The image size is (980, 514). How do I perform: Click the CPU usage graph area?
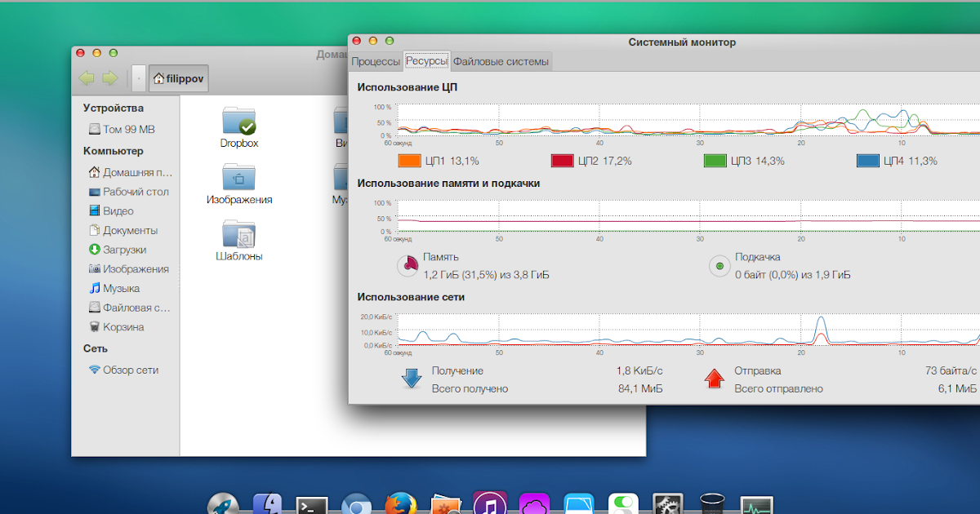tap(688, 120)
